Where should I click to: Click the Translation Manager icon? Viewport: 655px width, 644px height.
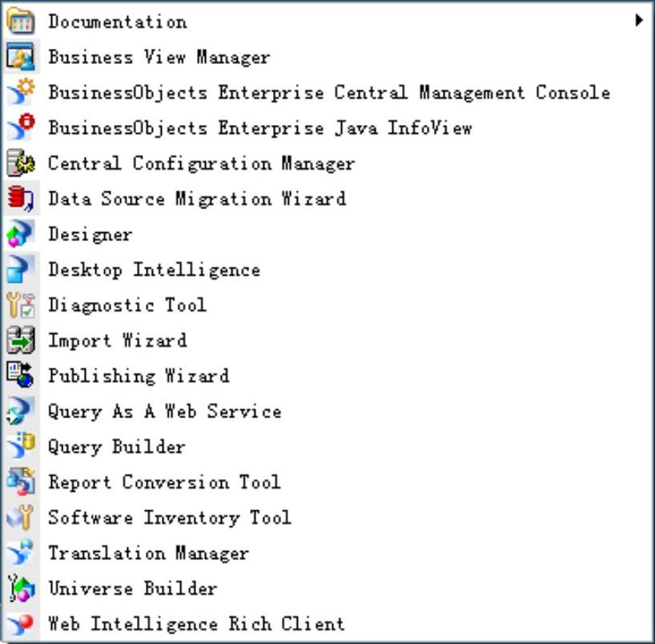point(20,553)
